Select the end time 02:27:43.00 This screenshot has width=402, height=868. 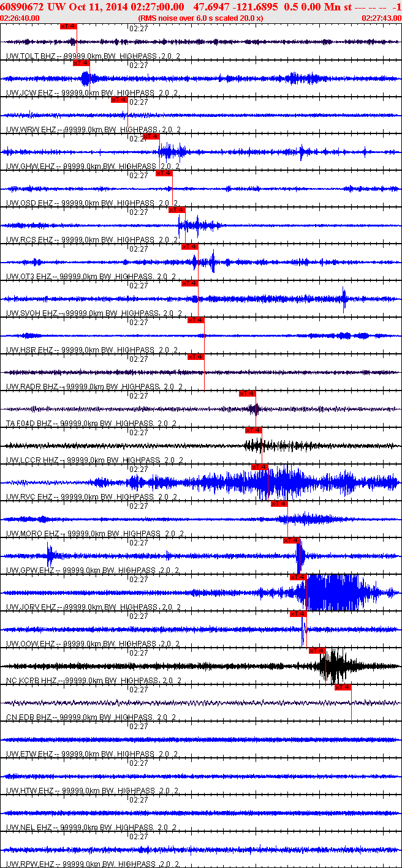382,18
